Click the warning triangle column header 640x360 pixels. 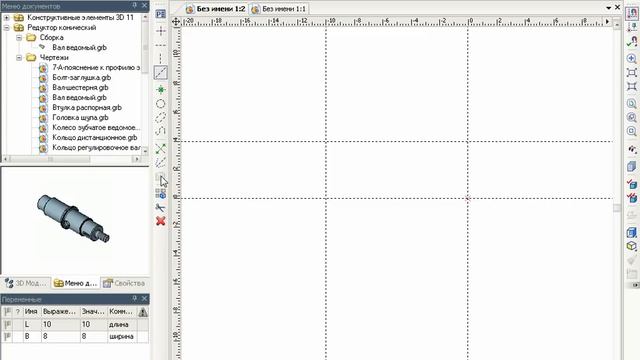pyautogui.click(x=142, y=312)
